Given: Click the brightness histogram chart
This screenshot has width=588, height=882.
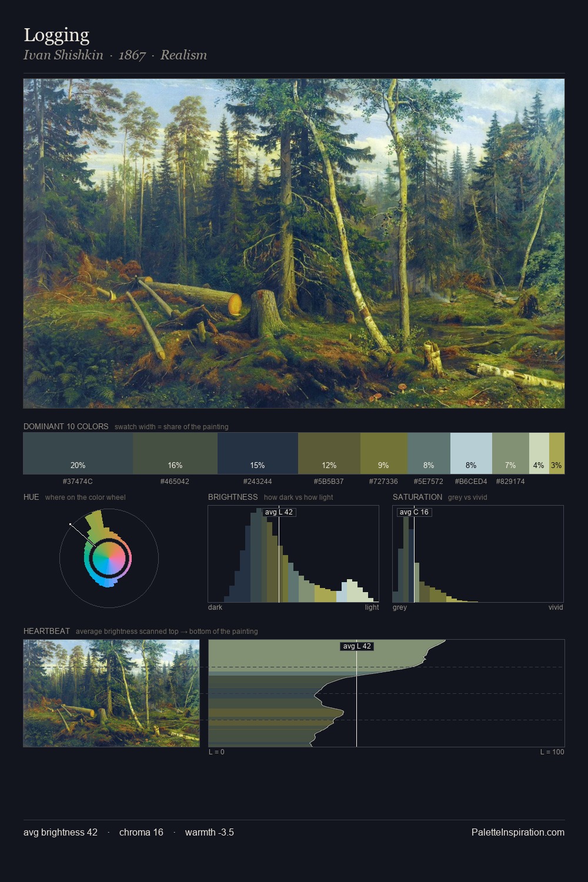Looking at the screenshot, I should click(x=293, y=554).
